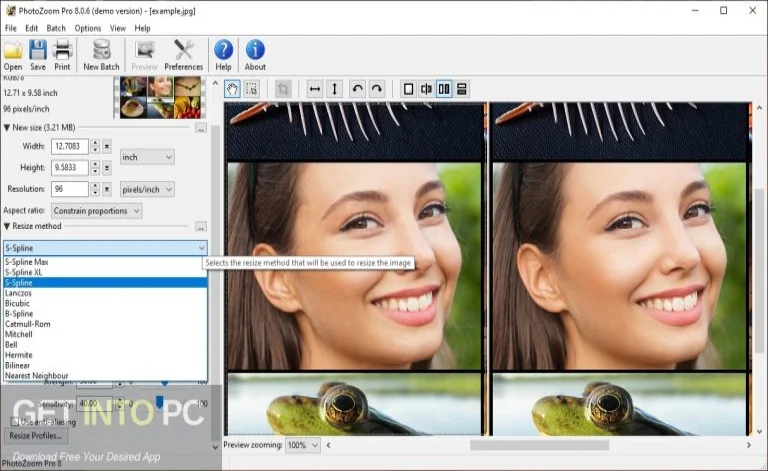Open New size section options button
The image size is (768, 471).
(201, 128)
